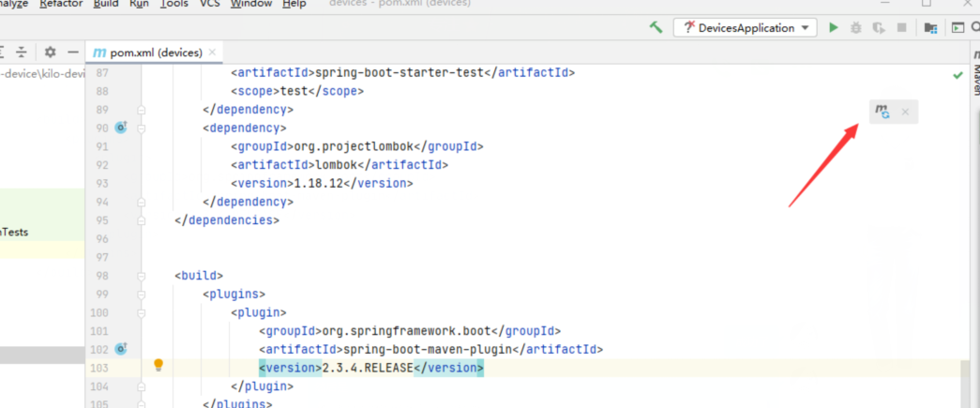Open the DevicesApplication run configuration dropdown
This screenshot has width=980, height=408.
(x=745, y=27)
